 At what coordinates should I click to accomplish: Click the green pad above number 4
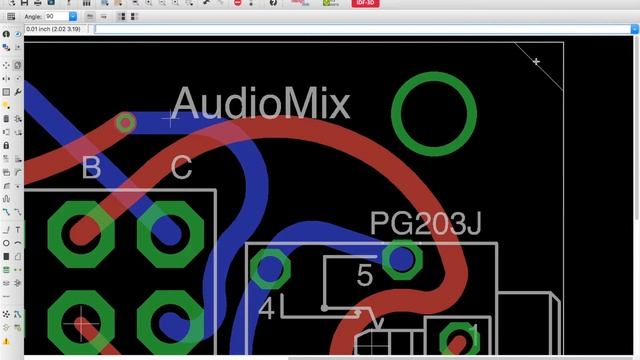click(270, 269)
